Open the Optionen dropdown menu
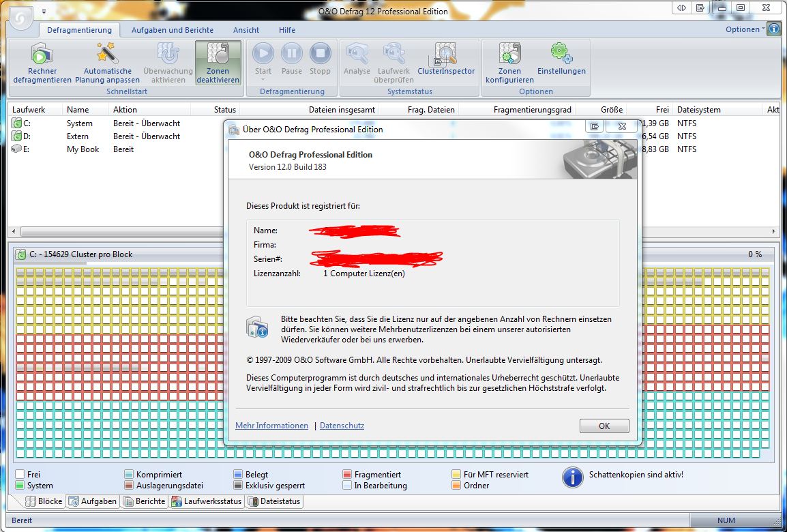The height and width of the screenshot is (532, 787). (745, 29)
